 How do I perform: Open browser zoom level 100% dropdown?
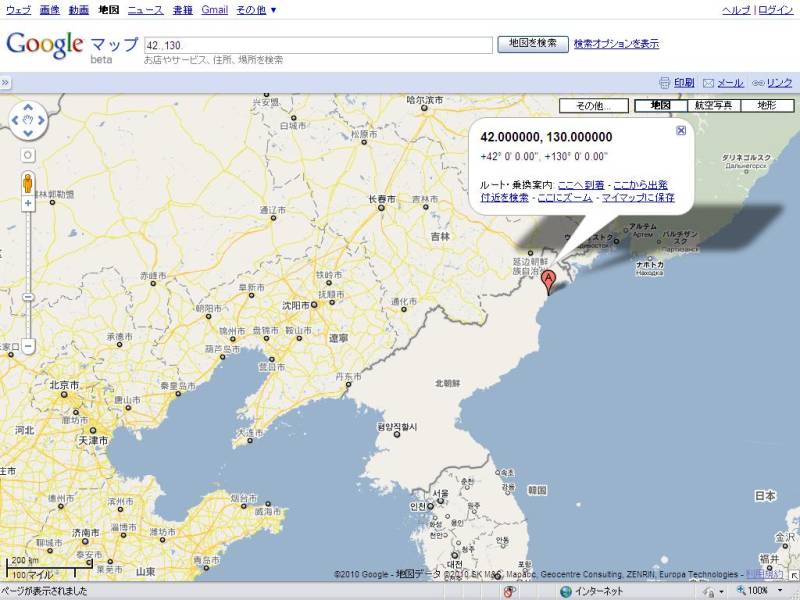(765, 591)
